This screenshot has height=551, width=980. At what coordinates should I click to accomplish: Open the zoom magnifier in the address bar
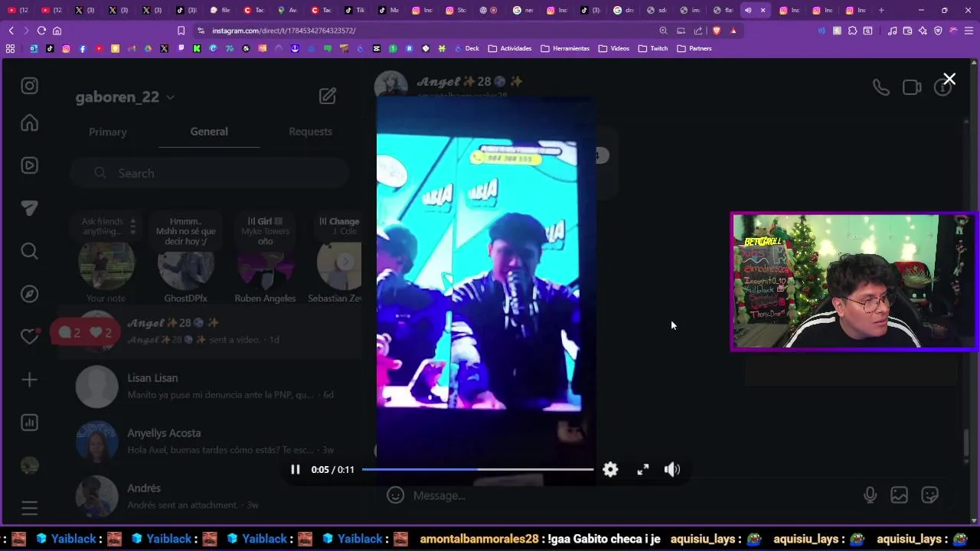pos(663,31)
